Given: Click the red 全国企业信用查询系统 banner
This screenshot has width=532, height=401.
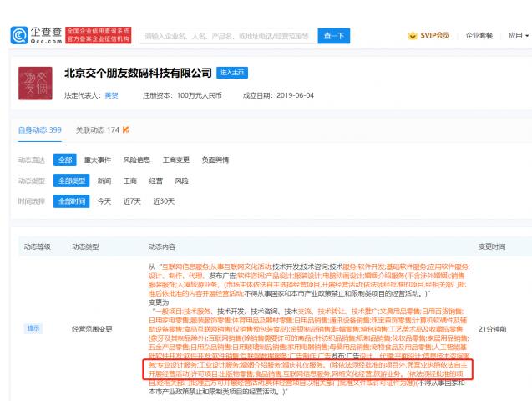Looking at the screenshot, I should (99, 35).
